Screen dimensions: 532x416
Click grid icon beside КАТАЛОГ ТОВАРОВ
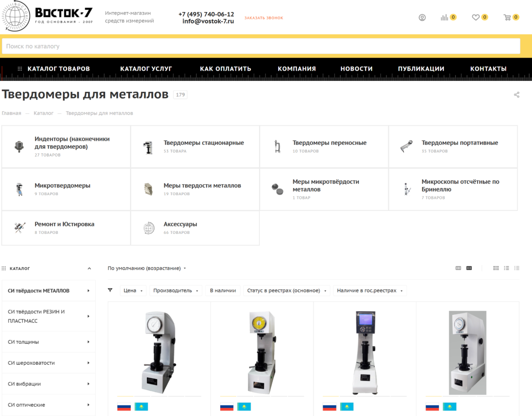(20, 69)
